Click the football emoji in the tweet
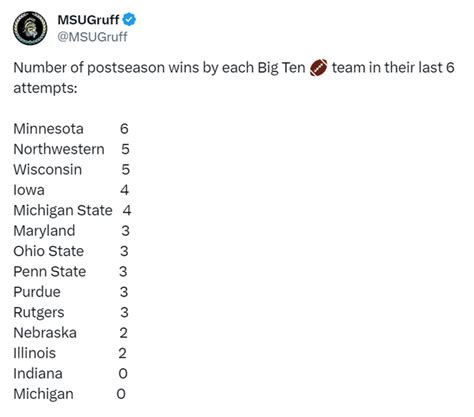This screenshot has width=474, height=417. (318, 68)
